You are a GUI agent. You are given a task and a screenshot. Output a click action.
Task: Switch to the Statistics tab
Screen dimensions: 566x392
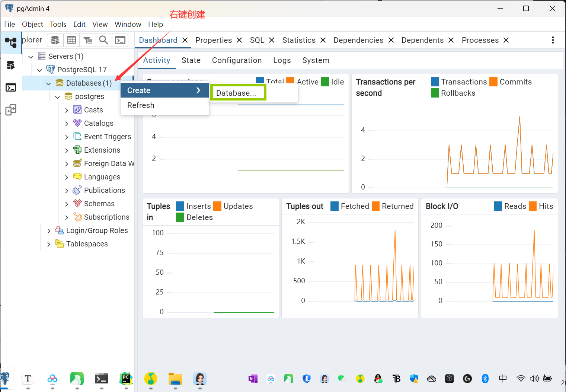(299, 40)
